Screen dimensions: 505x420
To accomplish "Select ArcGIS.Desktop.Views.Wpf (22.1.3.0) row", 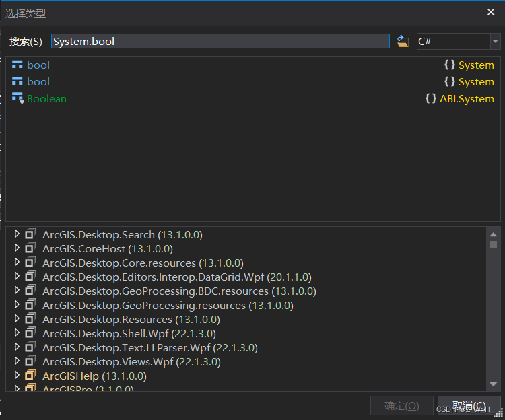I will (131, 362).
